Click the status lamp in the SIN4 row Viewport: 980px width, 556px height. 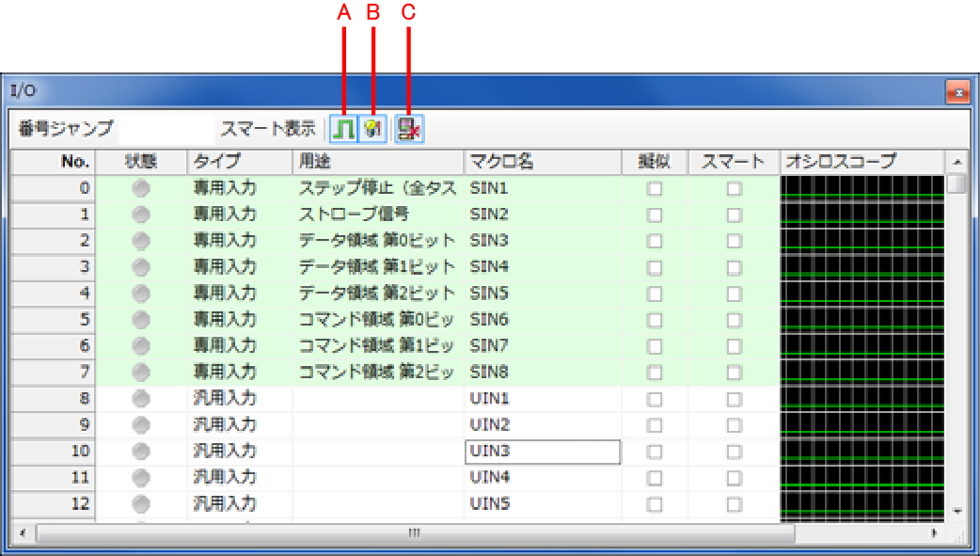141,267
